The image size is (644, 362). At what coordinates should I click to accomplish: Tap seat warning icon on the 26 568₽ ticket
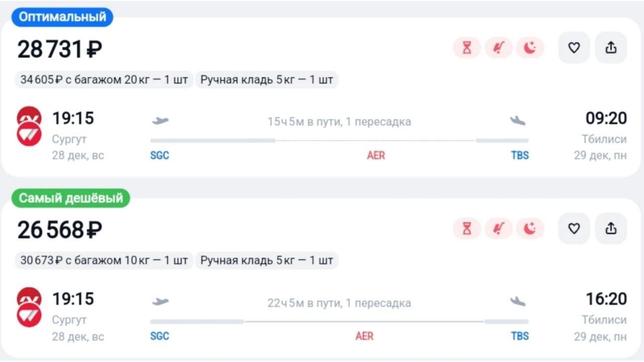(x=499, y=229)
